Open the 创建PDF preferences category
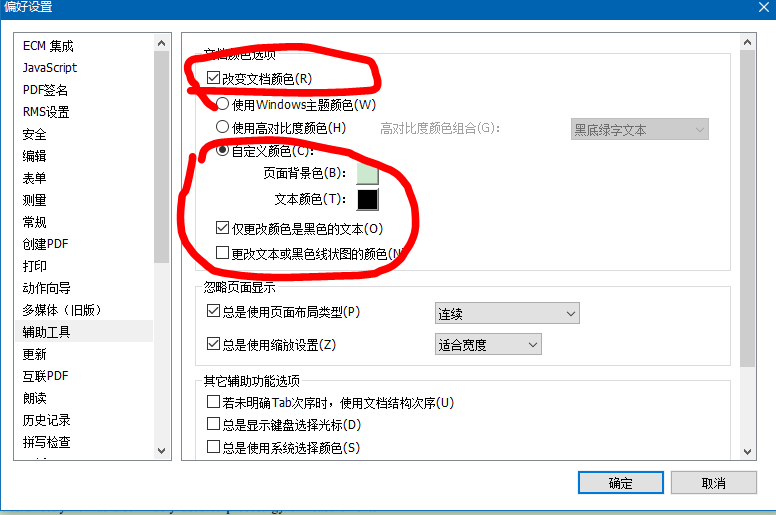 pyautogui.click(x=46, y=244)
